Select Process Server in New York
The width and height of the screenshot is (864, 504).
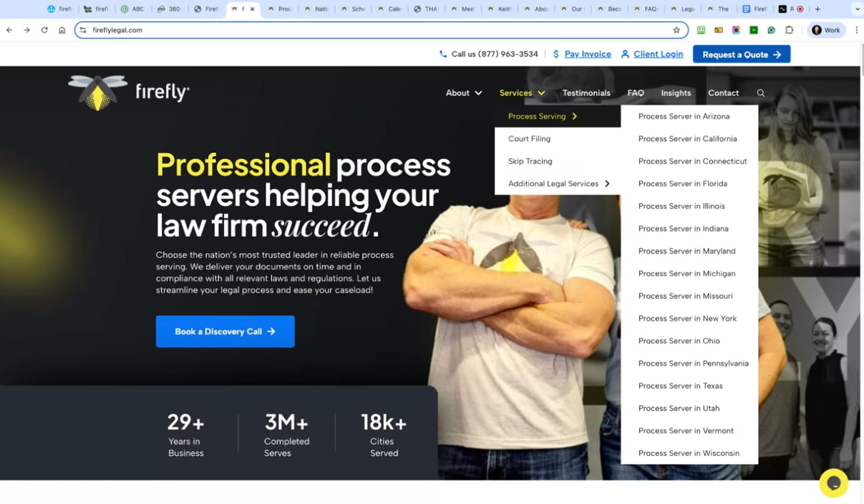tap(687, 319)
